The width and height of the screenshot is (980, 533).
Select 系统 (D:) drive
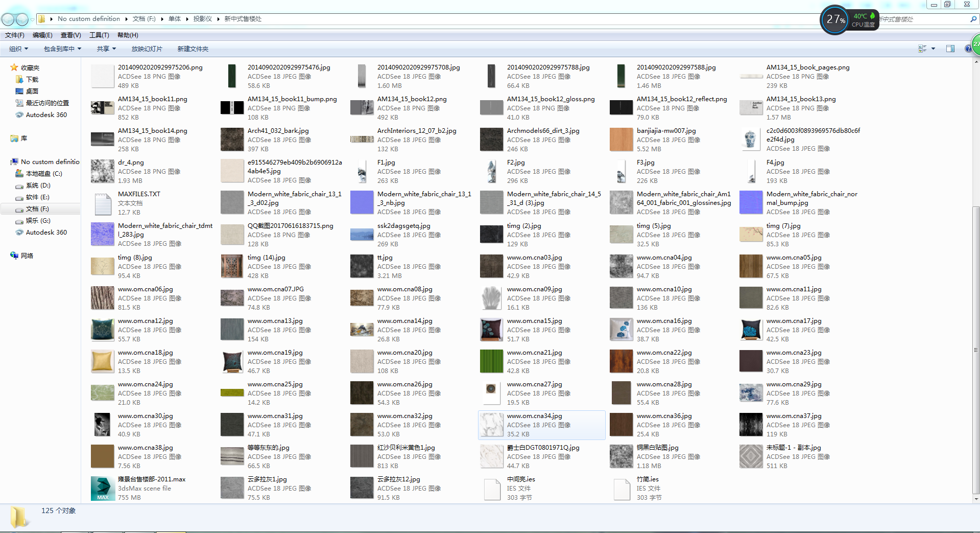click(x=38, y=186)
